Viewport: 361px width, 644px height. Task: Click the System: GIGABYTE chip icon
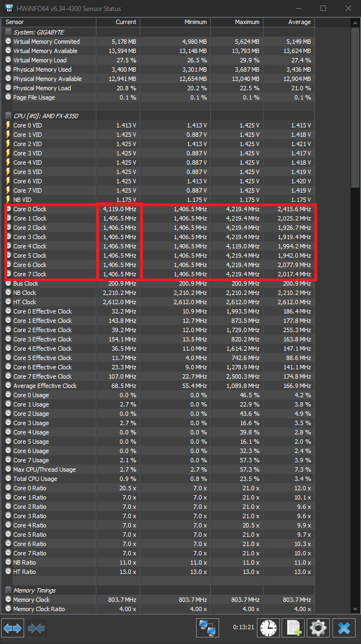(8, 32)
